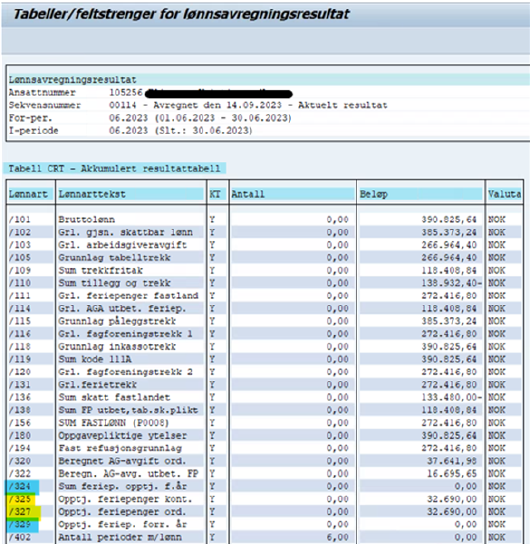530x544 pixels.
Task: Click highlighted wage type /327
Action: [x=20, y=512]
